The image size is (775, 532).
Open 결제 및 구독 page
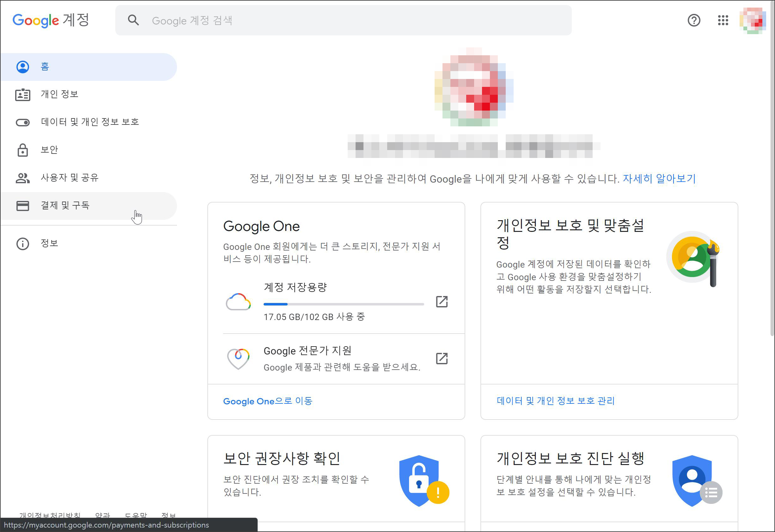65,205
